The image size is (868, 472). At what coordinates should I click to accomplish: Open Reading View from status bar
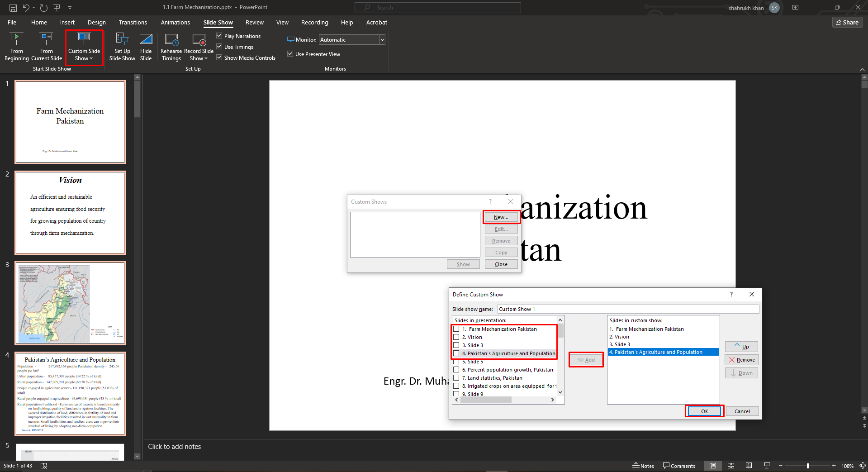pyautogui.click(x=749, y=466)
